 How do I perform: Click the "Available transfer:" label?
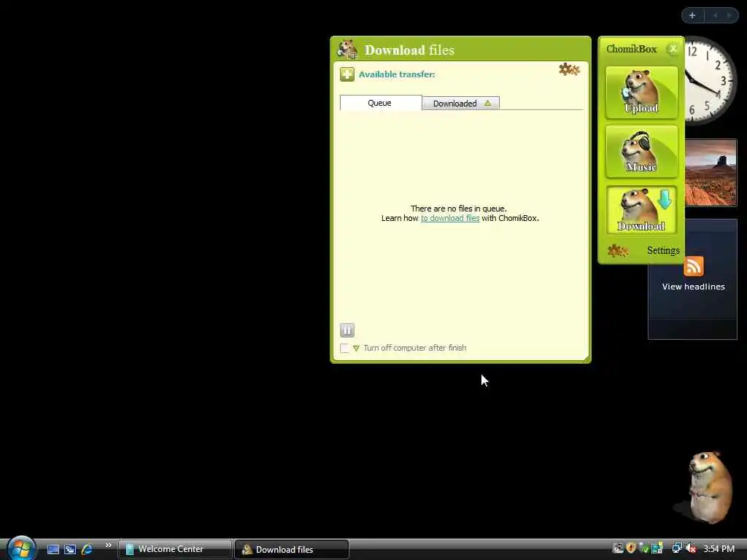point(396,74)
